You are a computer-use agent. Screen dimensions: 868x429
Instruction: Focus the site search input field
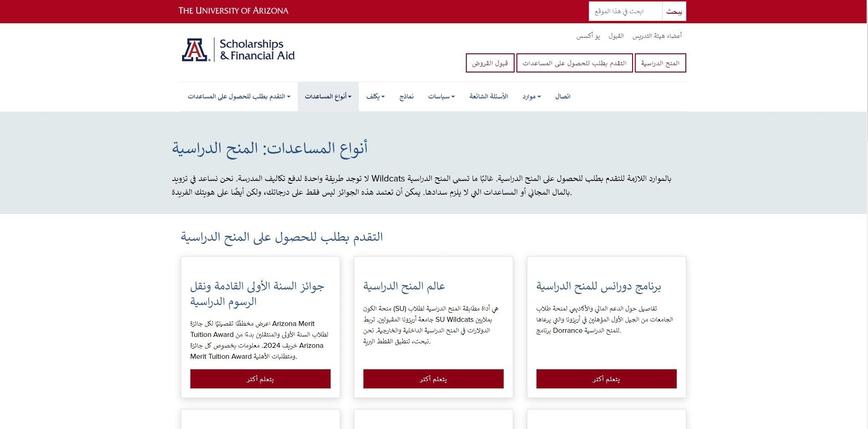tap(625, 11)
